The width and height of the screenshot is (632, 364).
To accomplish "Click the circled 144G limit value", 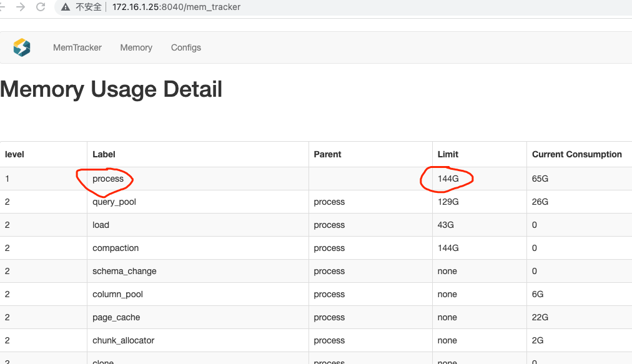I will click(448, 179).
